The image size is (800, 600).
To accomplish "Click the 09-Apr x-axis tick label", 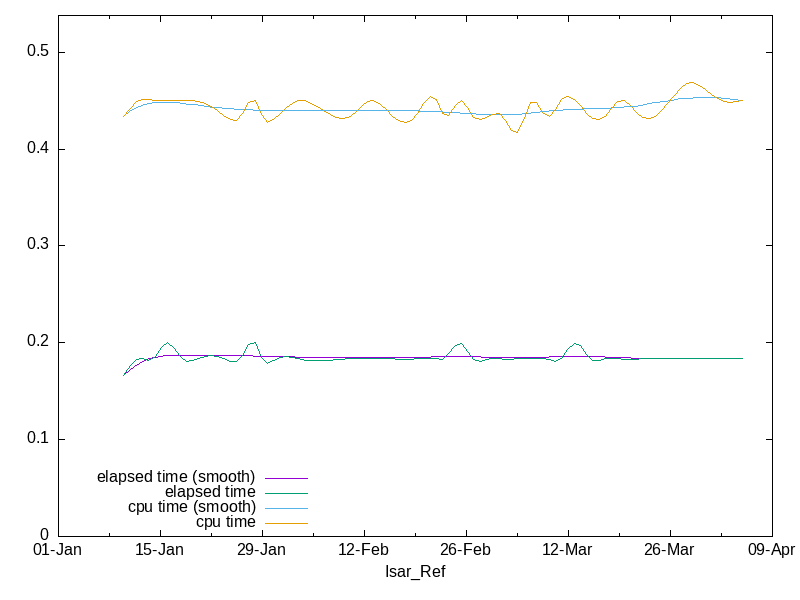I will [x=771, y=550].
